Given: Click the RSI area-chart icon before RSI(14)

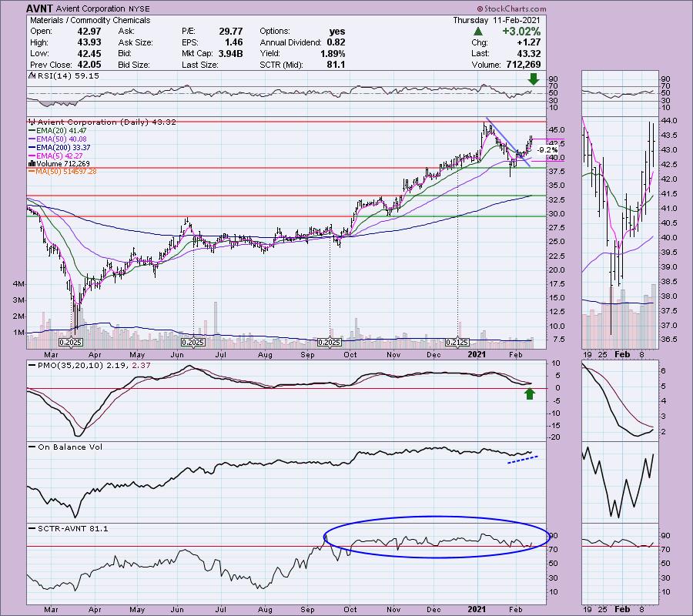Looking at the screenshot, I should 32,76.
